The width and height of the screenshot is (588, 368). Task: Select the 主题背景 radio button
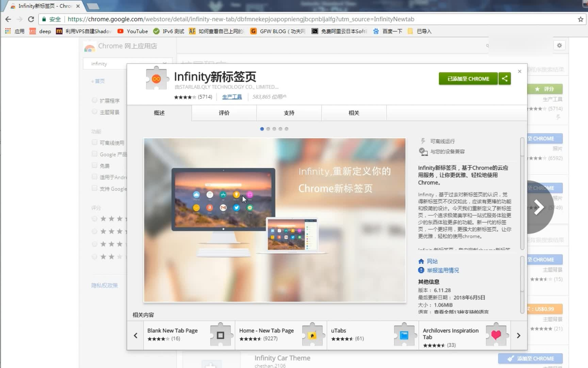(x=95, y=111)
